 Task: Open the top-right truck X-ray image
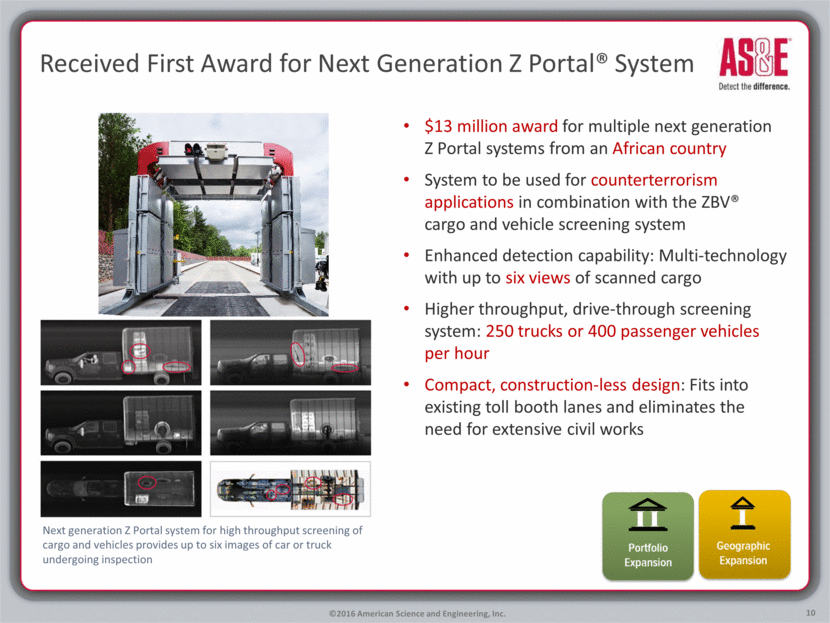click(290, 352)
